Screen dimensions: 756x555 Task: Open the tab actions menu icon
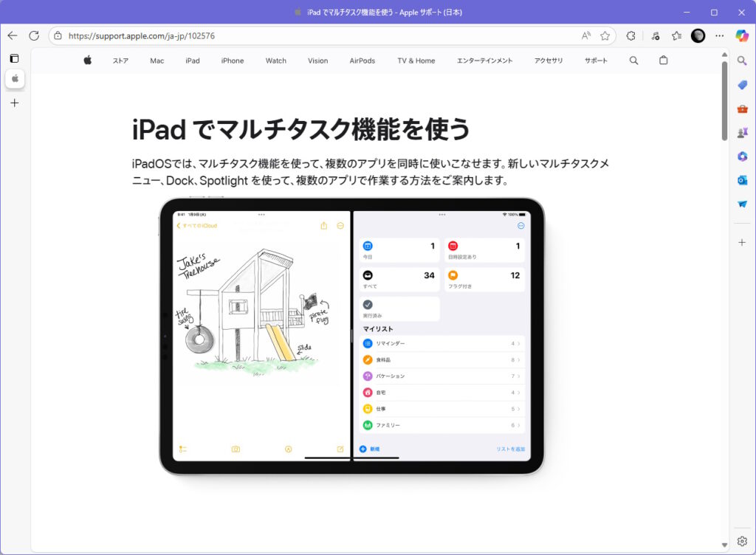15,58
